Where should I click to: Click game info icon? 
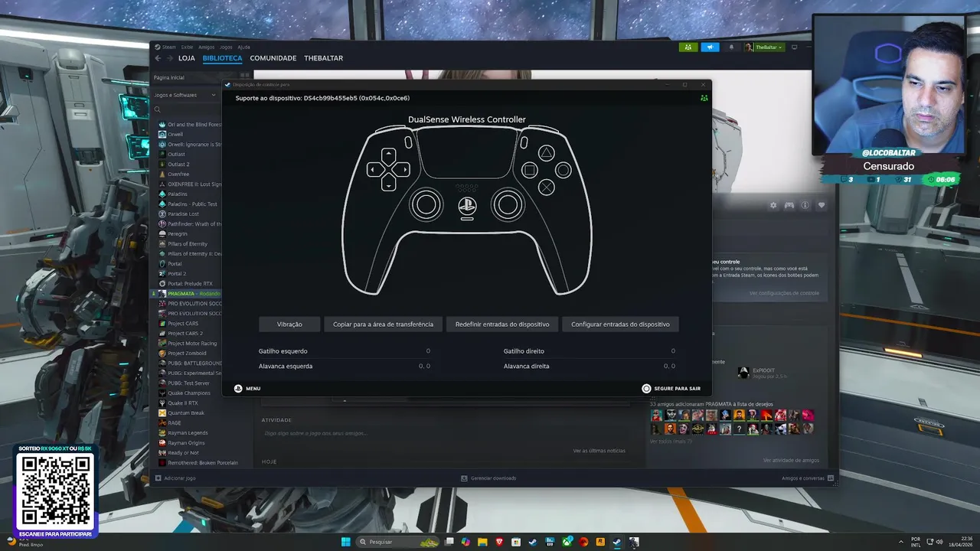point(805,205)
